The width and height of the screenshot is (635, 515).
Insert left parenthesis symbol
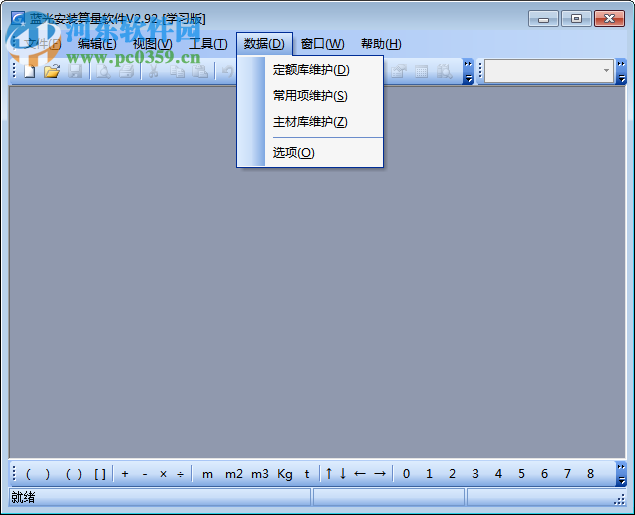(x=28, y=474)
